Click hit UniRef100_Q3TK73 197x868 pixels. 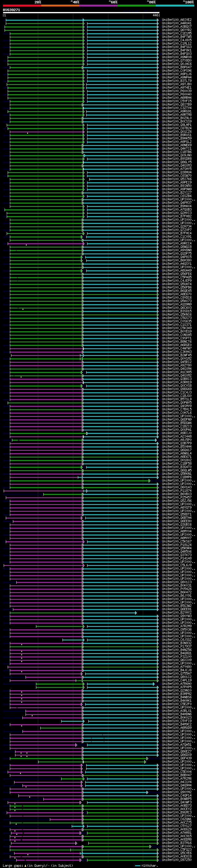[177, 555]
